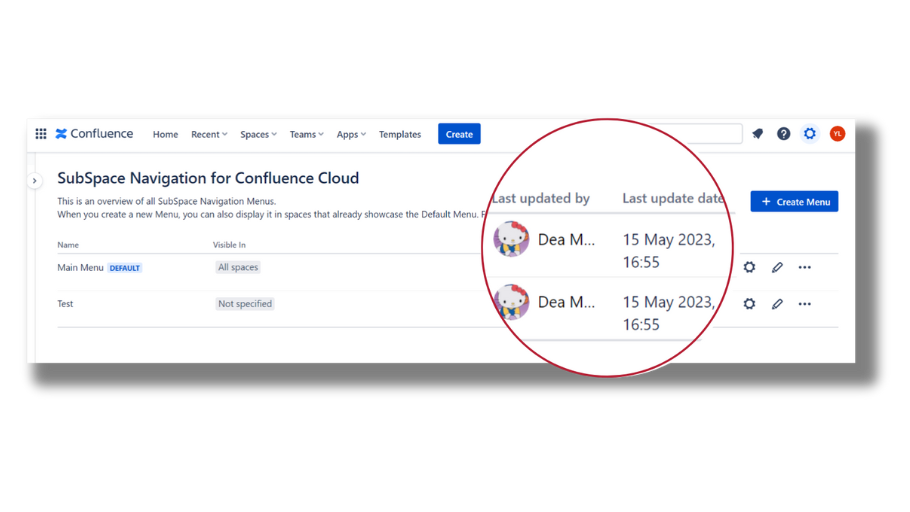Image resolution: width=910 pixels, height=512 pixels.
Task: Open more actions for Test row
Action: pos(805,304)
